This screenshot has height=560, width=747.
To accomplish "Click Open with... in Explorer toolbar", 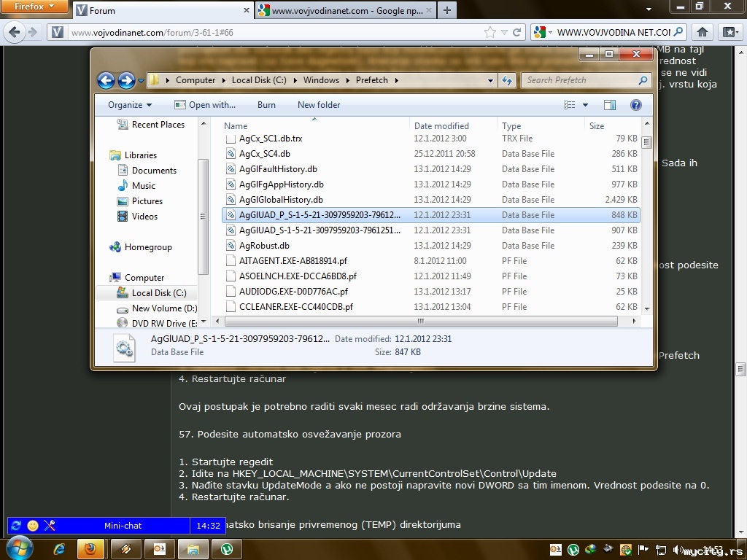I will 205,105.
